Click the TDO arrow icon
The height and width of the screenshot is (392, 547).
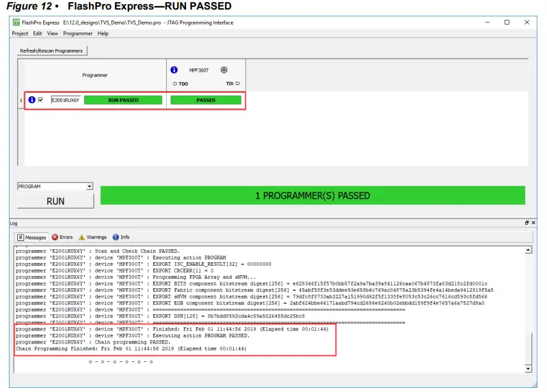click(x=175, y=83)
